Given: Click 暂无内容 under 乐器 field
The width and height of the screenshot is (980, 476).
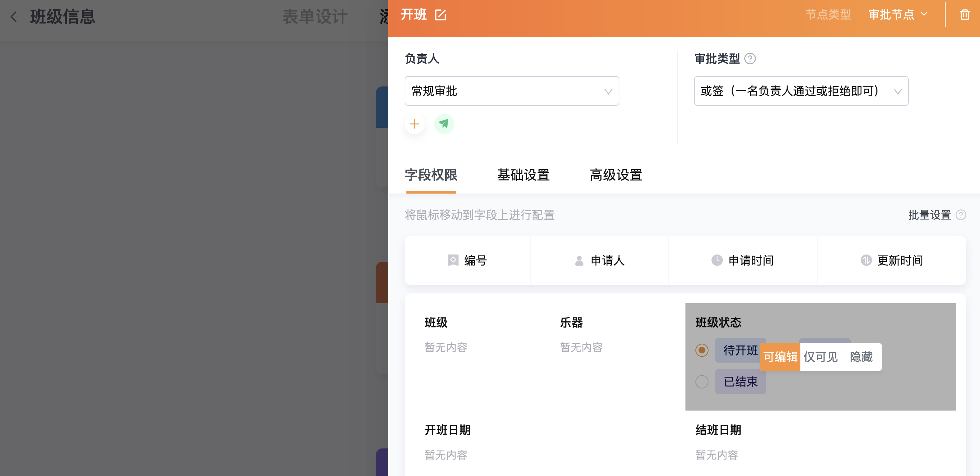Looking at the screenshot, I should click(x=581, y=348).
